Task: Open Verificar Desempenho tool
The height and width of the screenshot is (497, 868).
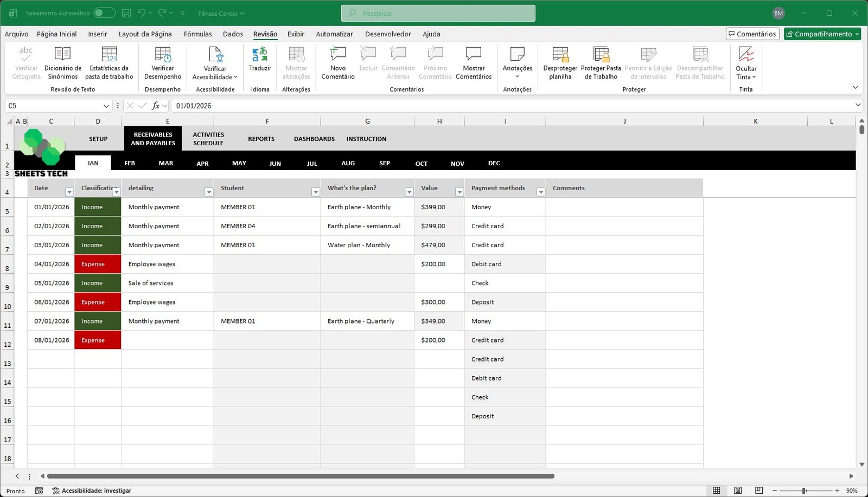Action: 163,54
